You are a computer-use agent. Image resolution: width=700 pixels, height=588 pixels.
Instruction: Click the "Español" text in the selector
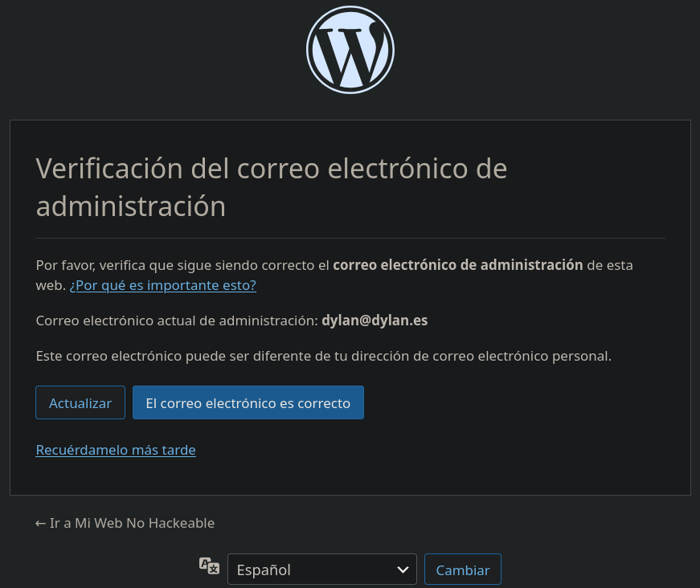click(x=264, y=570)
